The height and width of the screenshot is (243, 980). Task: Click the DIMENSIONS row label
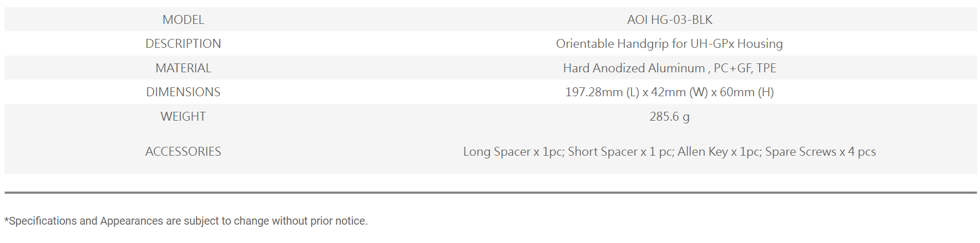pyautogui.click(x=183, y=92)
